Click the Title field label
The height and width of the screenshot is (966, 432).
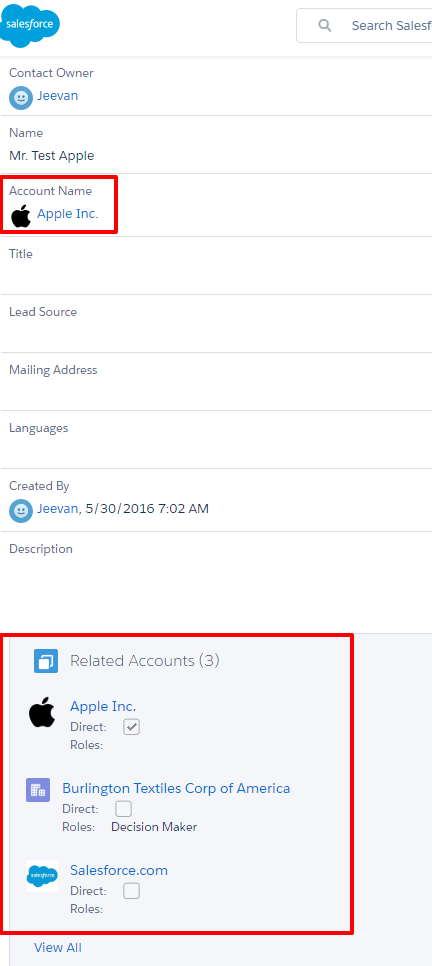(x=21, y=254)
